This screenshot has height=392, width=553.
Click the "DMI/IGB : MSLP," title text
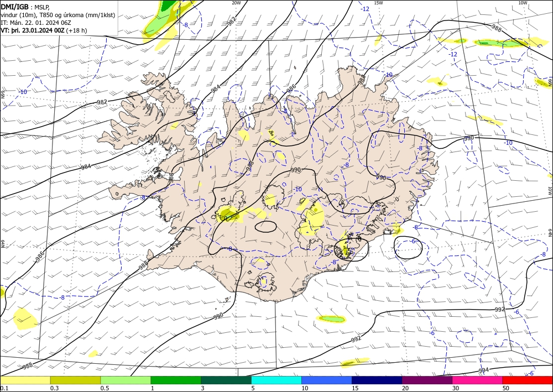25,7
